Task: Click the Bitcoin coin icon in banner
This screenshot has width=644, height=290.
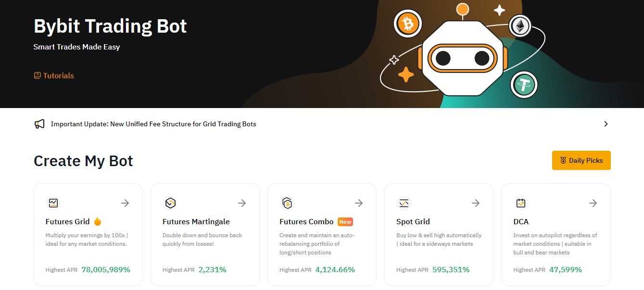Action: 408,24
